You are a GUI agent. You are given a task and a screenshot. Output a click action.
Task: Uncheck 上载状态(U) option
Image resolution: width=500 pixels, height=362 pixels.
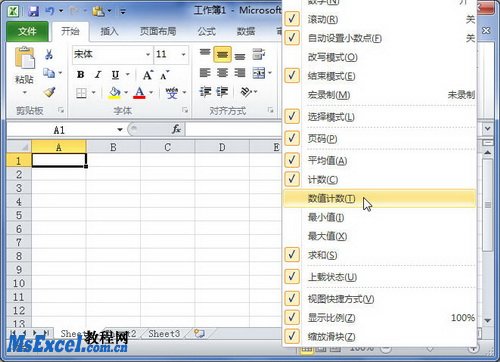click(x=292, y=277)
